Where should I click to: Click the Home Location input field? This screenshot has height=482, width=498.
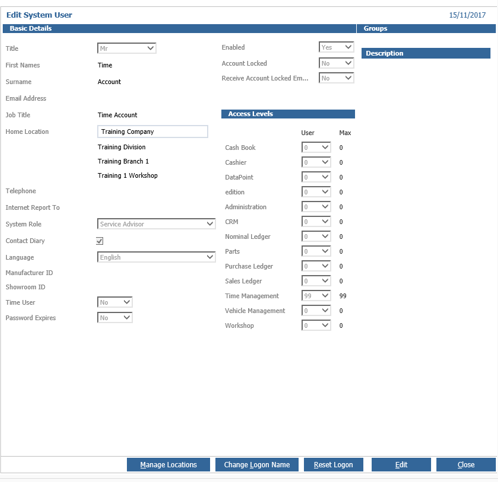coord(153,131)
